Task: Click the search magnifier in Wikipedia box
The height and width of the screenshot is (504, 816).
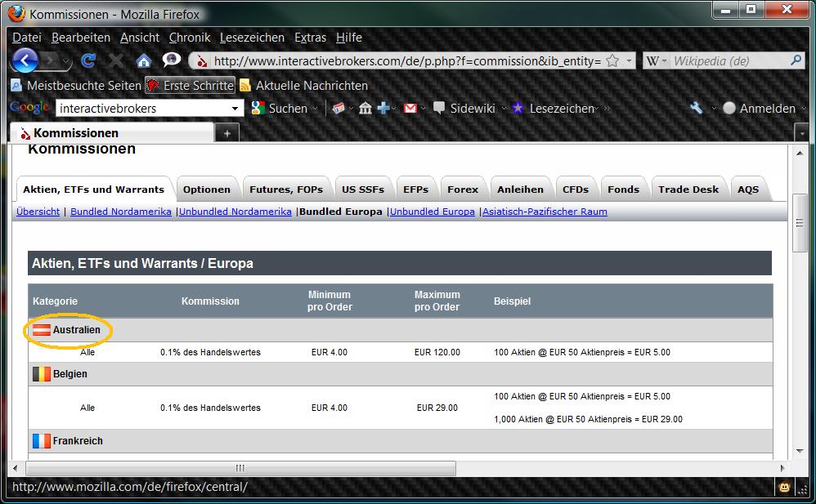Action: (x=796, y=60)
